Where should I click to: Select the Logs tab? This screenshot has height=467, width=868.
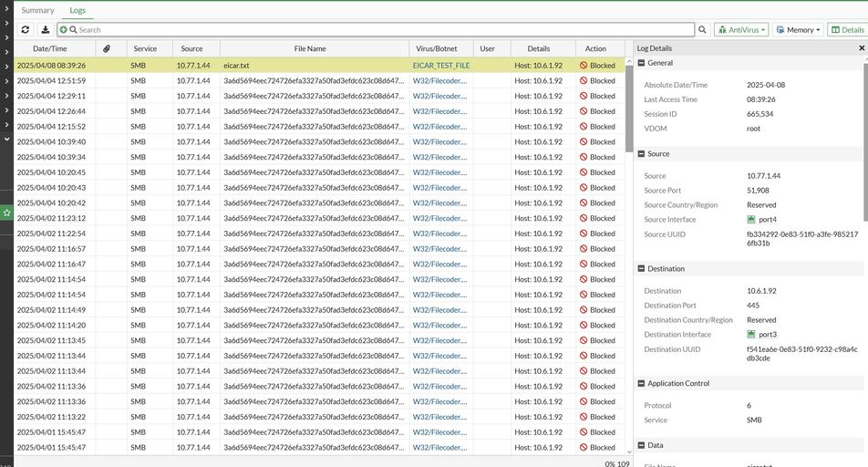[77, 11]
